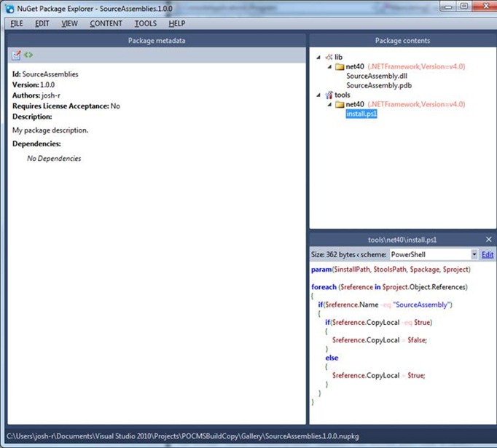
Task: Click the "SourceAssembly" string in script
Action: click(x=421, y=304)
